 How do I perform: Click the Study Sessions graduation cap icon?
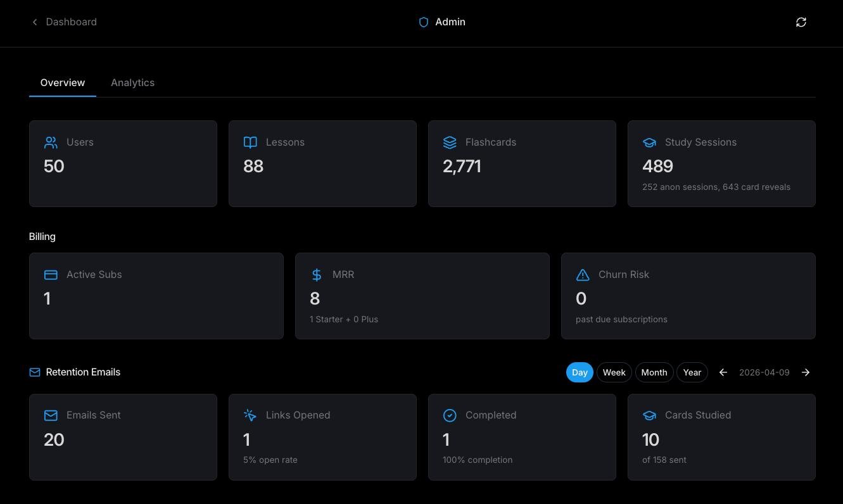649,142
